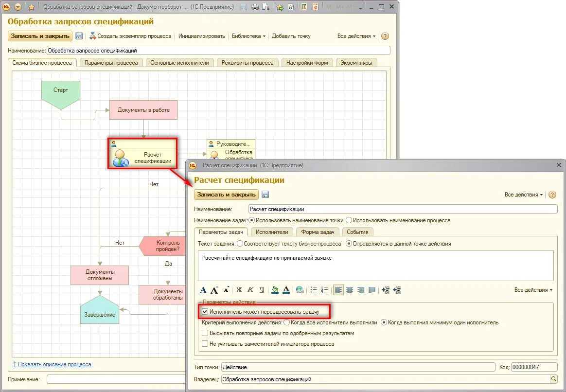Click the print icon in title bar
Viewport: 566px width, 392px height.
(x=255, y=7)
